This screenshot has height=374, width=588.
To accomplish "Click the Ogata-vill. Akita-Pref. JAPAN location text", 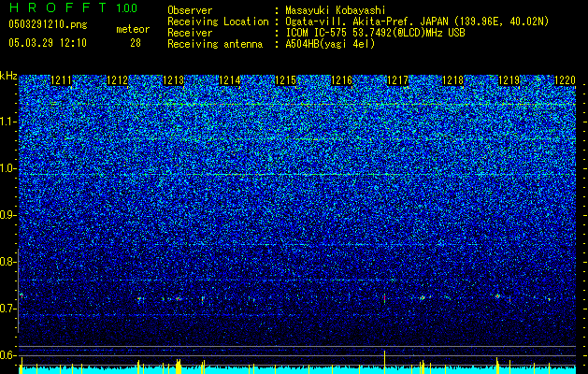I will (x=417, y=22).
